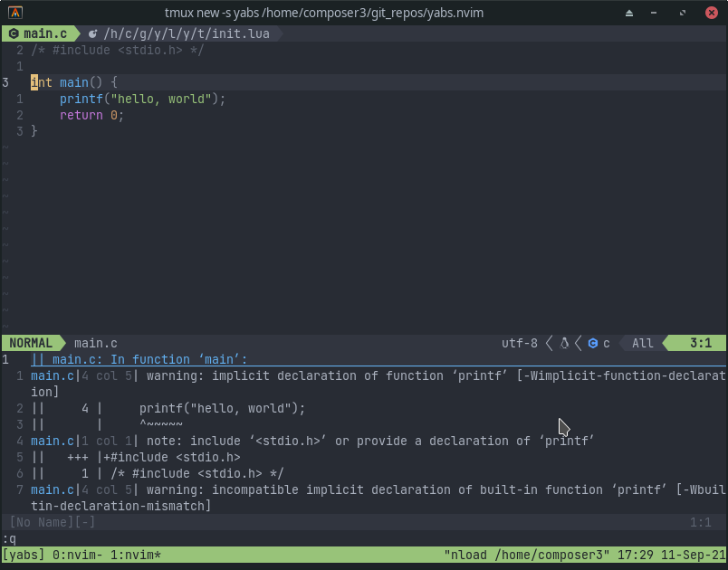Click main.c filename in statusline
The height and width of the screenshot is (570, 728).
pyautogui.click(x=96, y=343)
